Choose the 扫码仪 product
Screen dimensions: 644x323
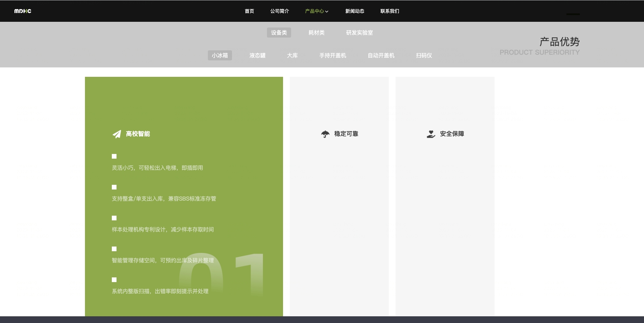424,55
